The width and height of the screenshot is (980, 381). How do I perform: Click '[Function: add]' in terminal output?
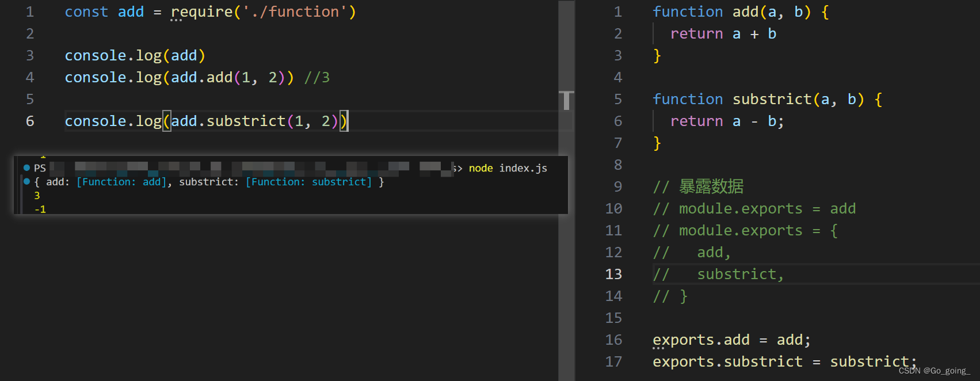click(x=121, y=182)
